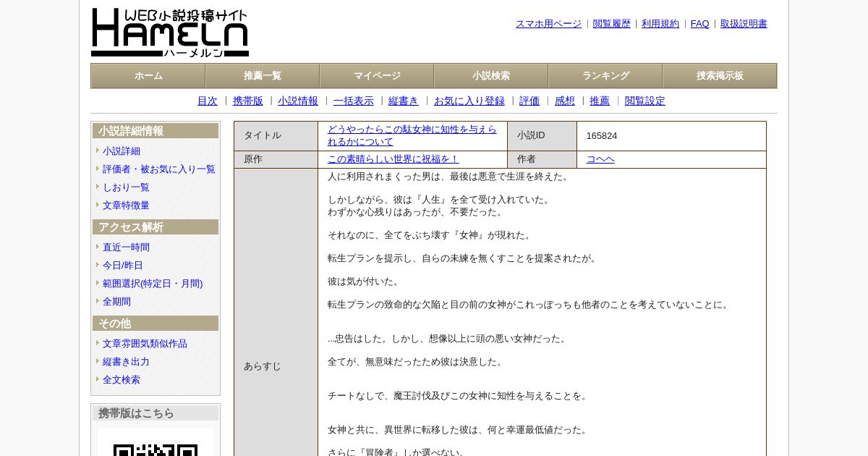
Task: Open 縦書き出力 in the sidebar
Action: pos(126,362)
